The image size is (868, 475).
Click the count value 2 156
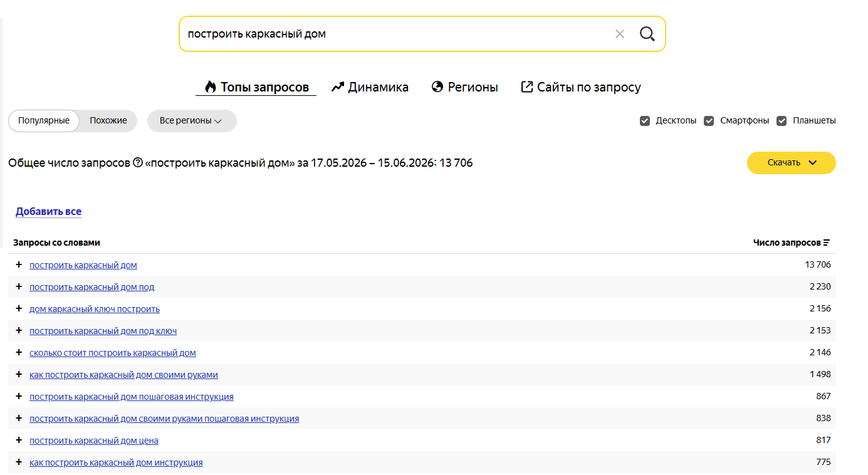[x=820, y=308]
